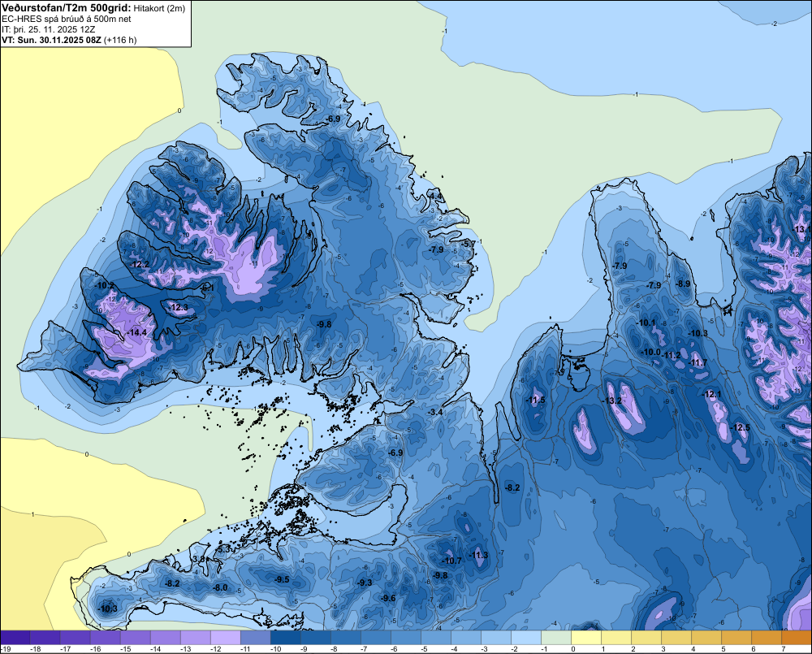Click the -12.1 temperature label
The height and width of the screenshot is (654, 812).
point(711,394)
